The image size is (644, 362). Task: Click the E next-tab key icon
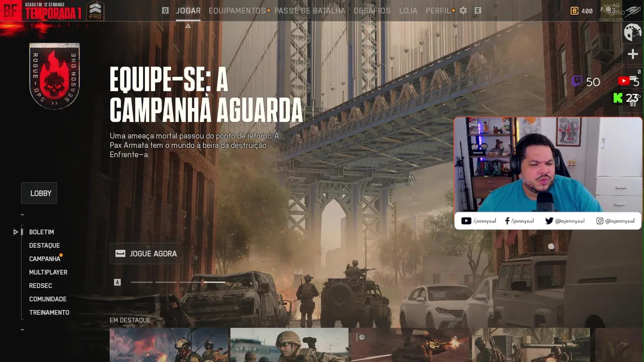[x=477, y=11]
